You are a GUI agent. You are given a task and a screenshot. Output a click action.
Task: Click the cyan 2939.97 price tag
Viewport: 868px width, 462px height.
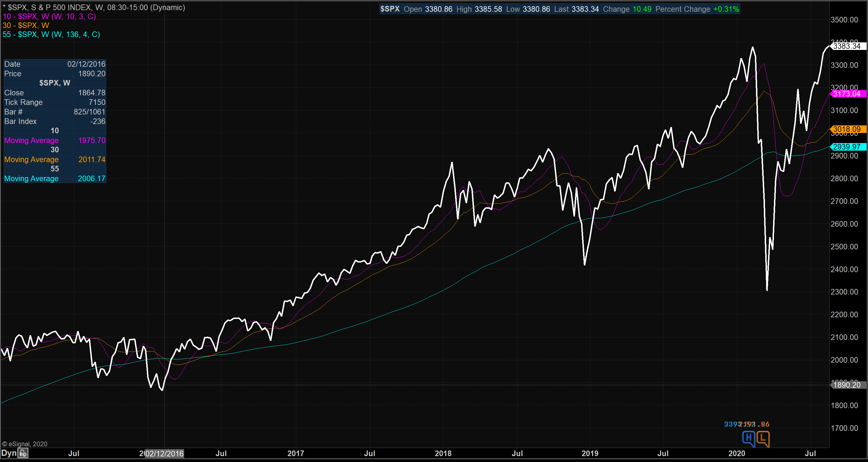[x=847, y=147]
